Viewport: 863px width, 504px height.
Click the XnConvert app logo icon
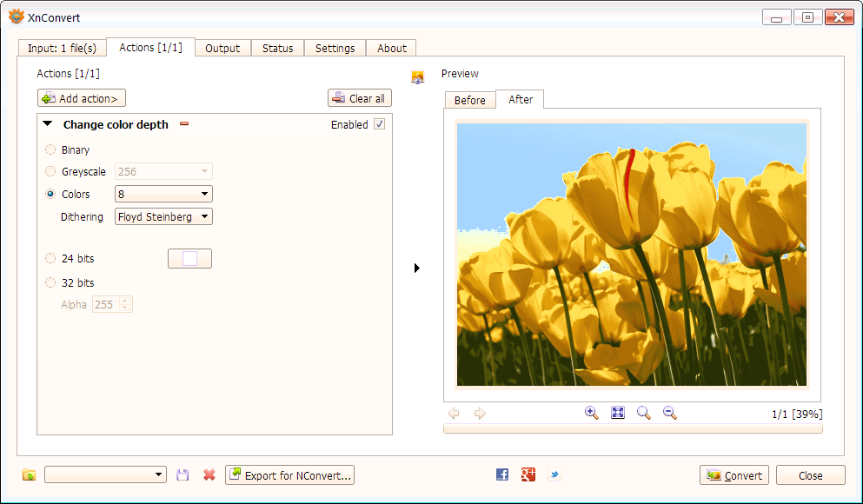point(16,17)
